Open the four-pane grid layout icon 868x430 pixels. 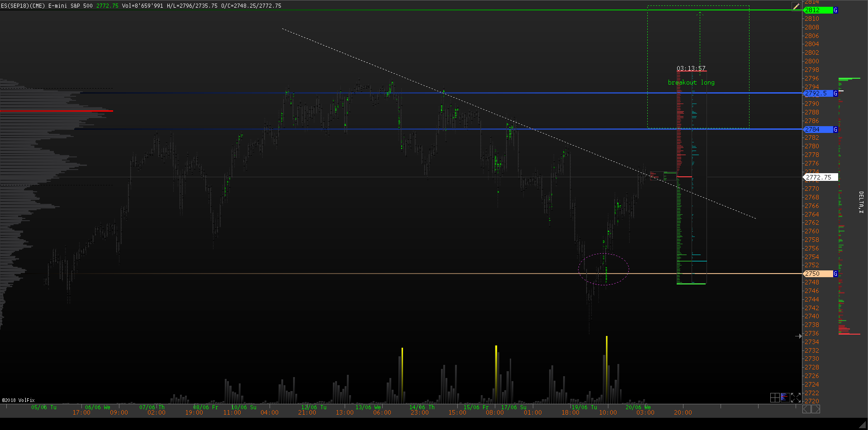pyautogui.click(x=774, y=397)
